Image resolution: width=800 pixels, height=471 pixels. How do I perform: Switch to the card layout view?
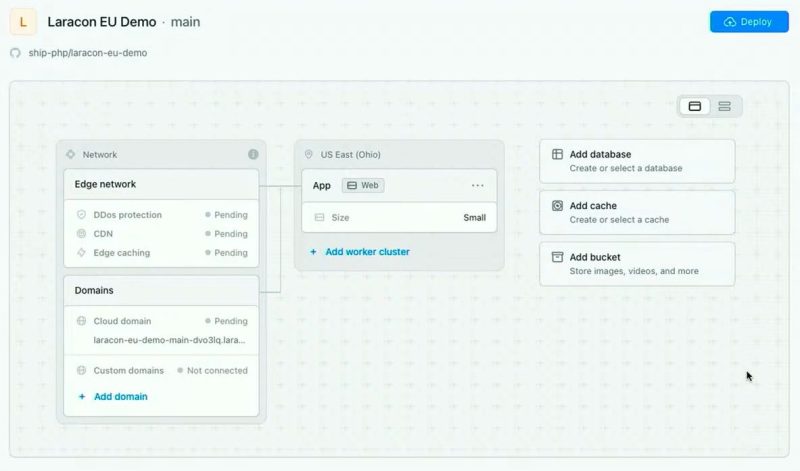pyautogui.click(x=695, y=106)
